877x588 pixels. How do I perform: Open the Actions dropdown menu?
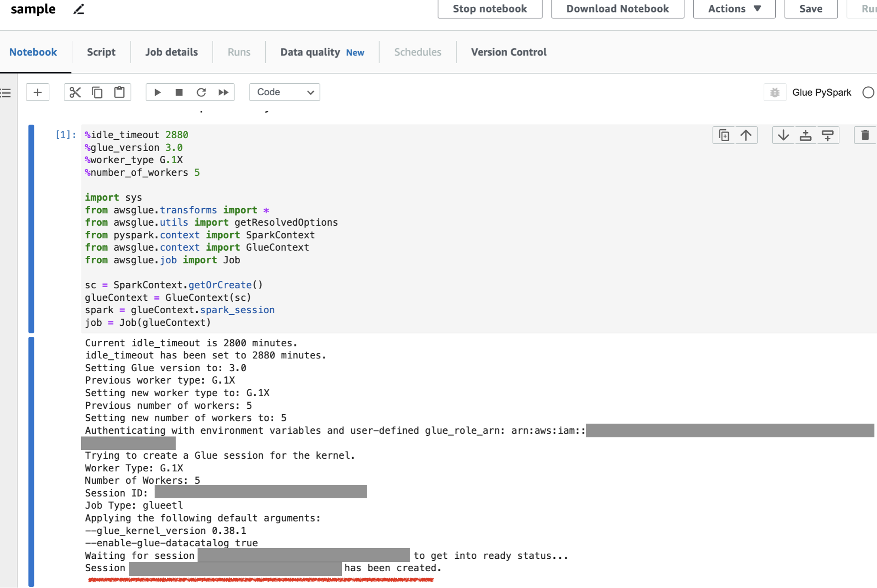[733, 9]
